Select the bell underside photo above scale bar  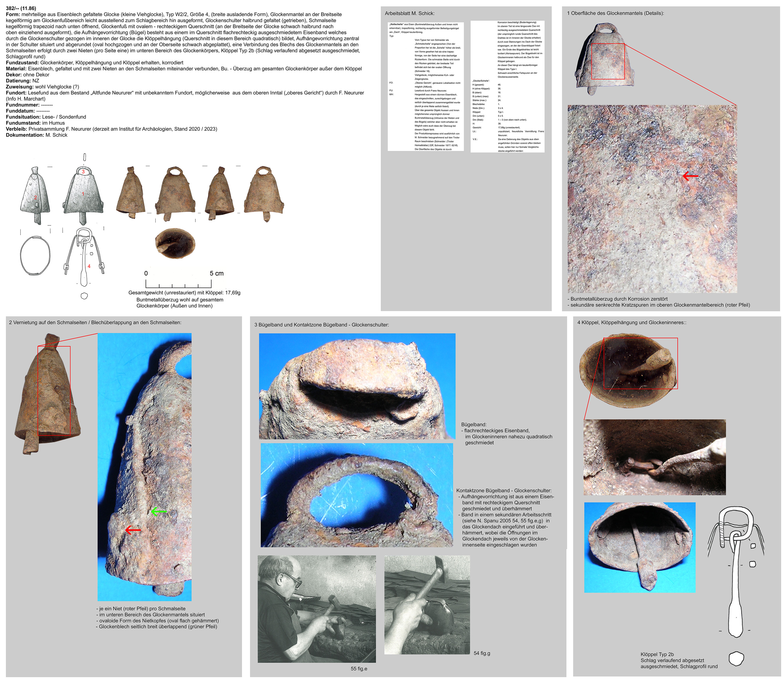pos(175,243)
